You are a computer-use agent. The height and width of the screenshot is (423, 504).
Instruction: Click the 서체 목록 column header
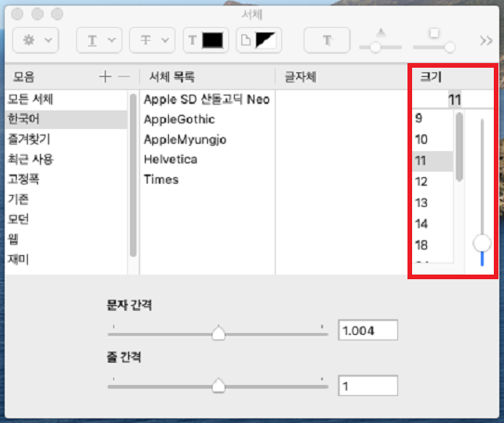point(207,77)
